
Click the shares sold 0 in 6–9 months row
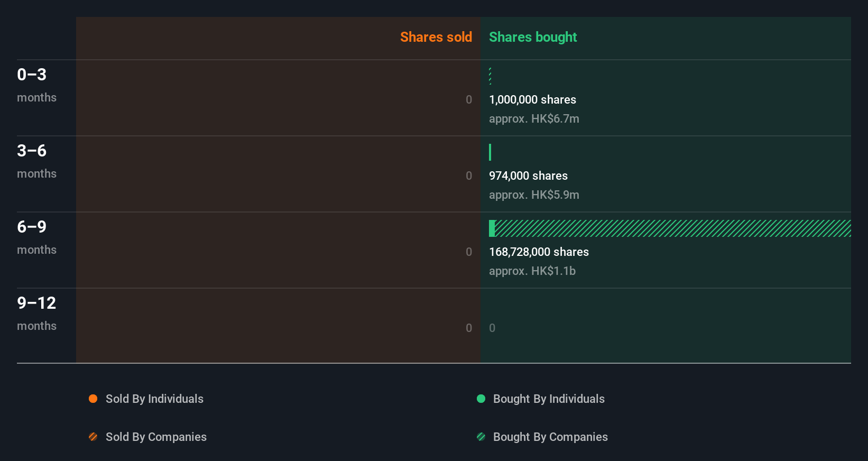(469, 252)
